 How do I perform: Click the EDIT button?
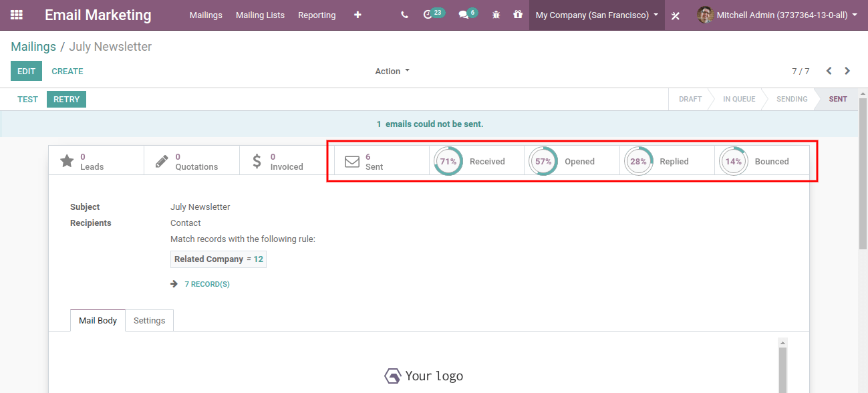26,71
